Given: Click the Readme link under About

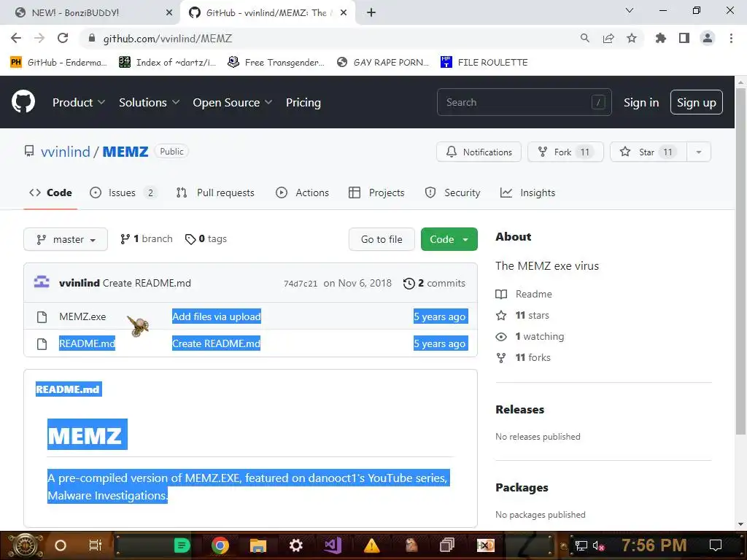Looking at the screenshot, I should 524,294.
